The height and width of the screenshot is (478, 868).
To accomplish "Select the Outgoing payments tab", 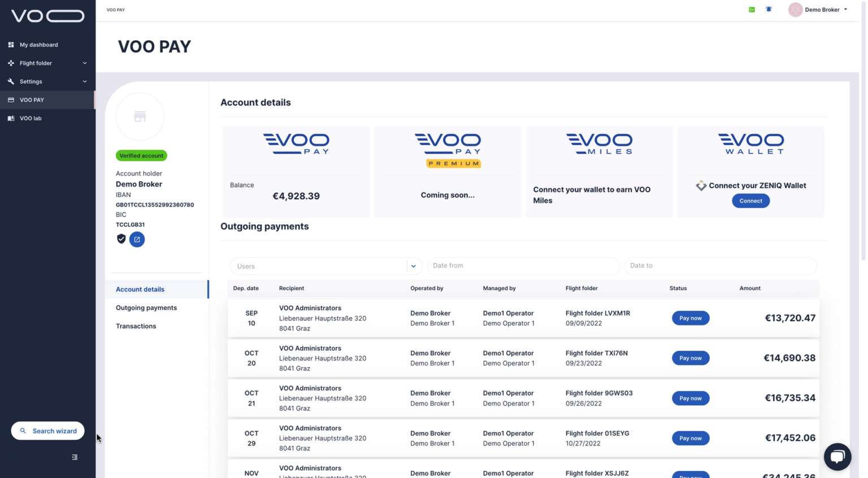I will coord(146,308).
